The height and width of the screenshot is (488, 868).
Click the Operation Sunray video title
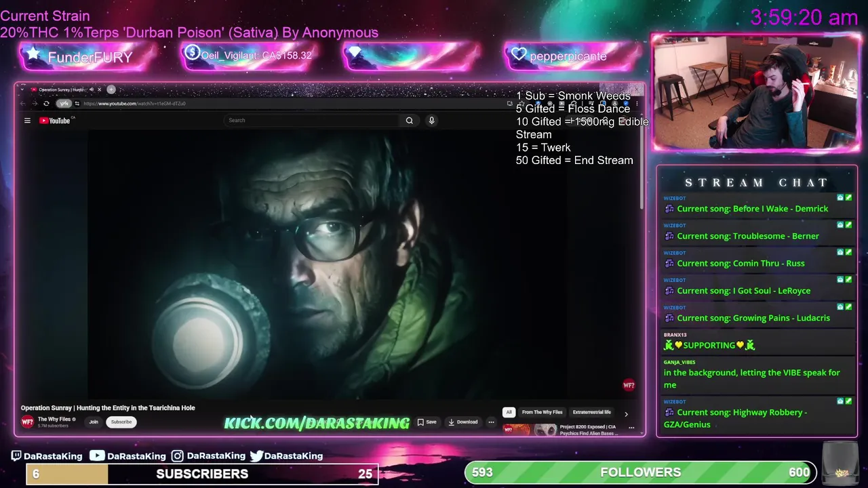[x=108, y=408]
